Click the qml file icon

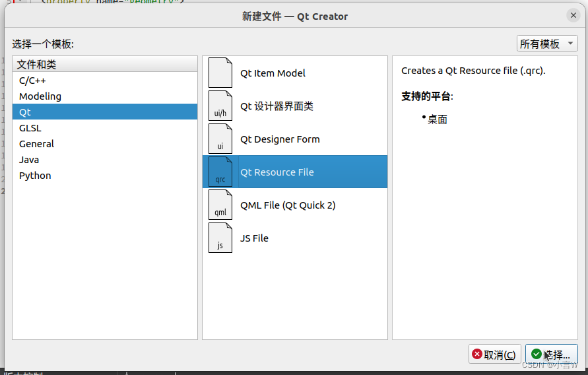pos(220,205)
